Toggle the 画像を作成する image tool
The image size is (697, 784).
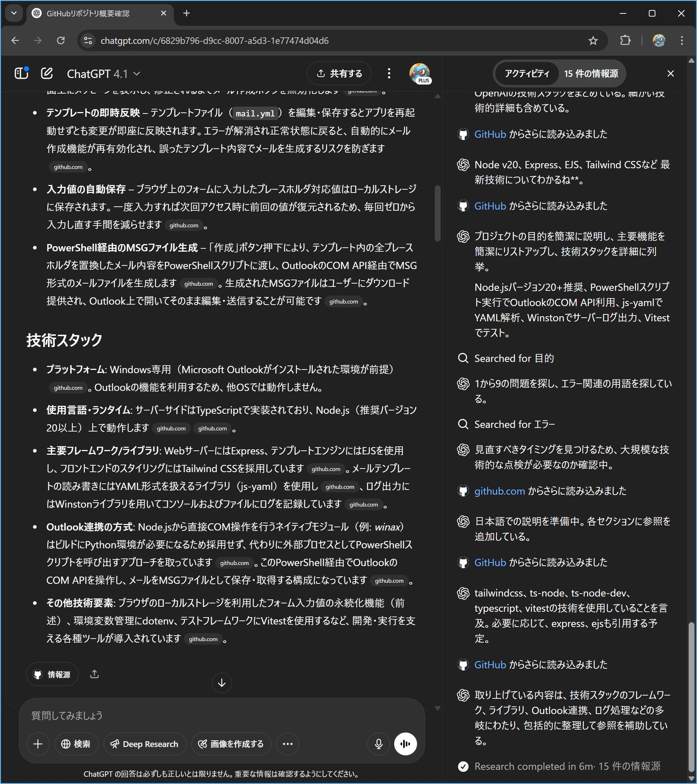pyautogui.click(x=231, y=744)
